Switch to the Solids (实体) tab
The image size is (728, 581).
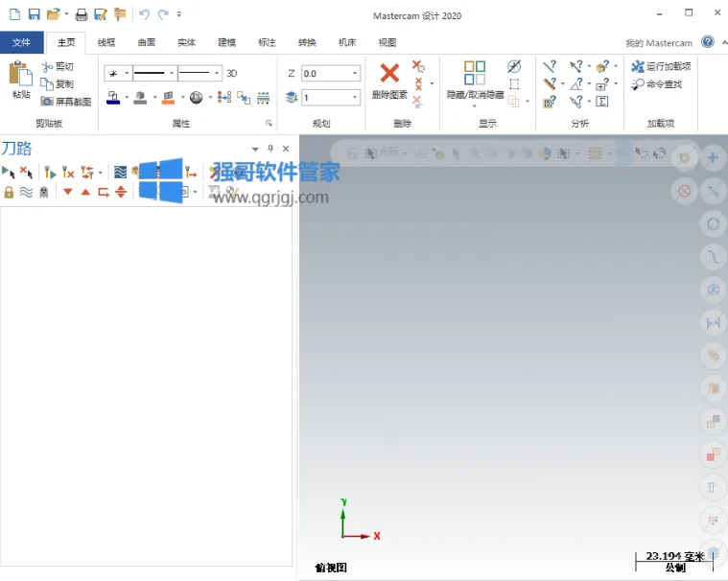187,43
